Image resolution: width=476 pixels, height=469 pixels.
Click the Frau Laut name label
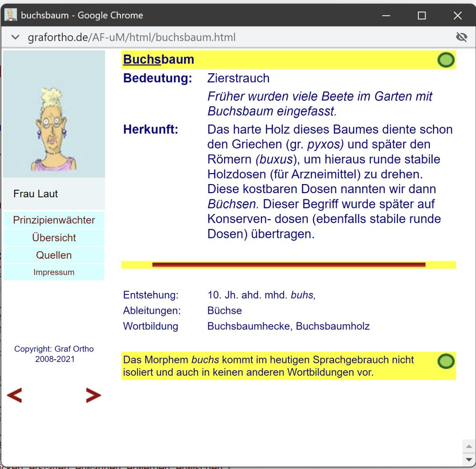point(36,194)
